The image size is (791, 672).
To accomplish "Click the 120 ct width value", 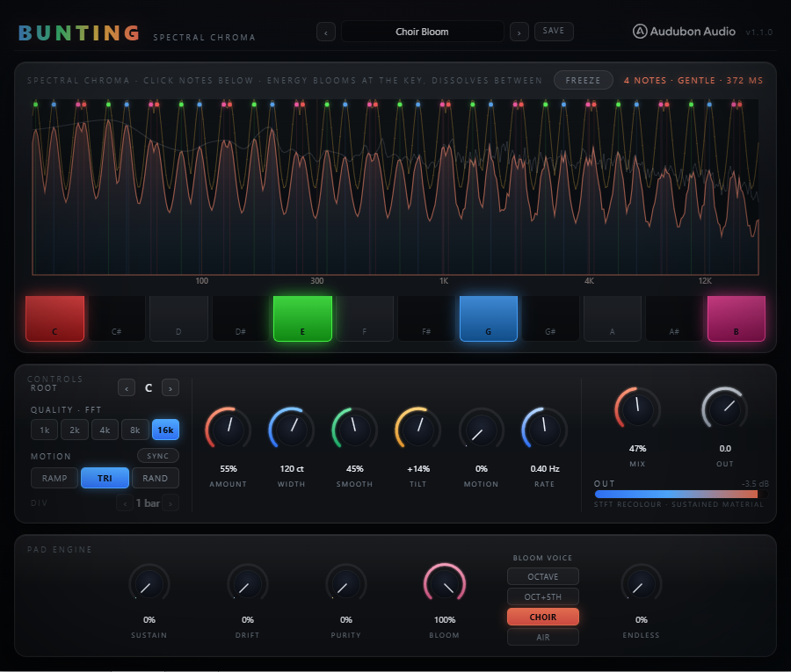I will tap(292, 469).
